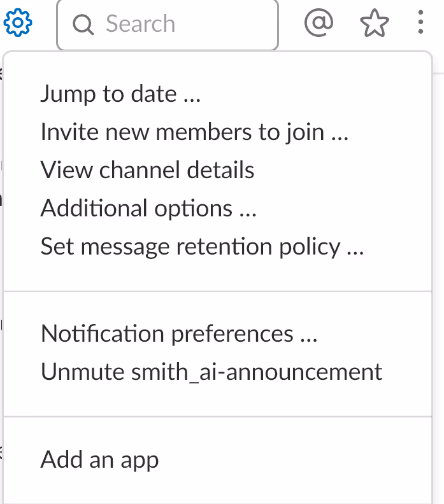The height and width of the screenshot is (504, 444).
Task: Open View channel details
Action: [147, 170]
